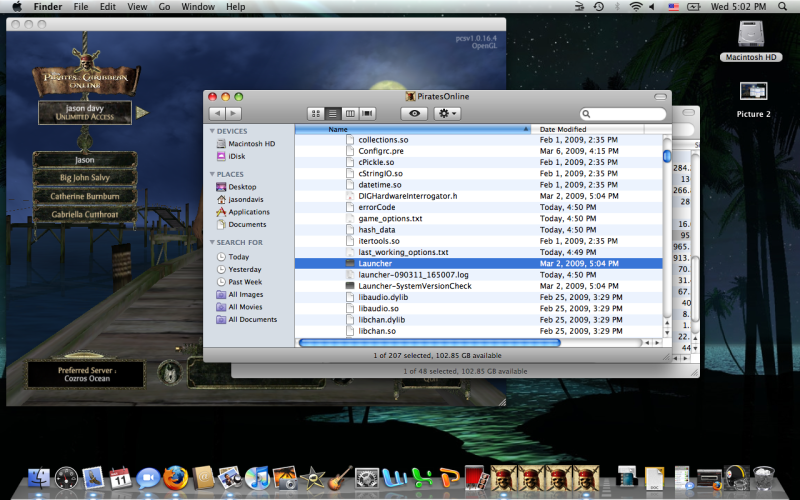The image size is (800, 500).
Task: Open the Action gear dropdown menu
Action: tap(447, 113)
